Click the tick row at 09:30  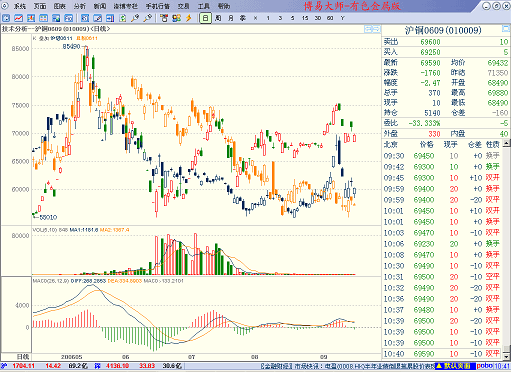[442, 156]
